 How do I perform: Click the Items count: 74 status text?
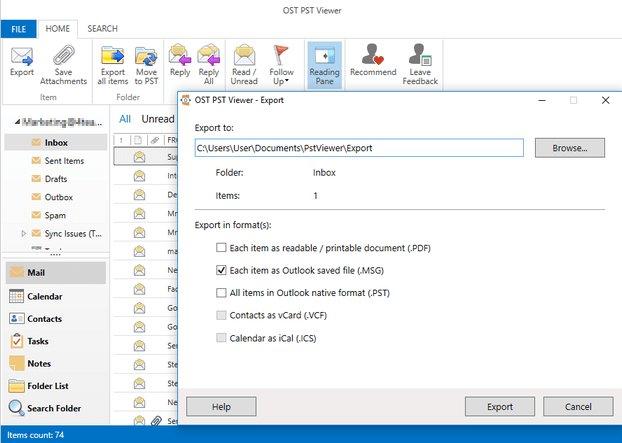point(35,435)
